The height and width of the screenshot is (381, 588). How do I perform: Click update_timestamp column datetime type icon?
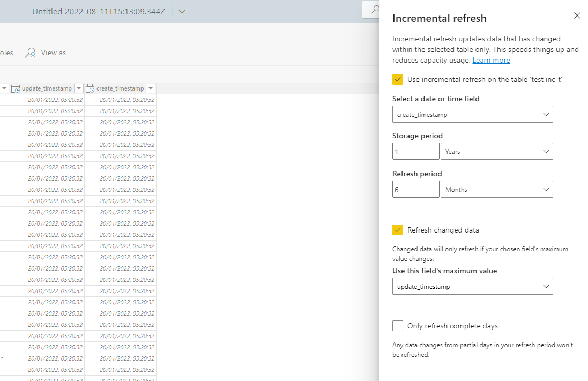pyautogui.click(x=16, y=88)
